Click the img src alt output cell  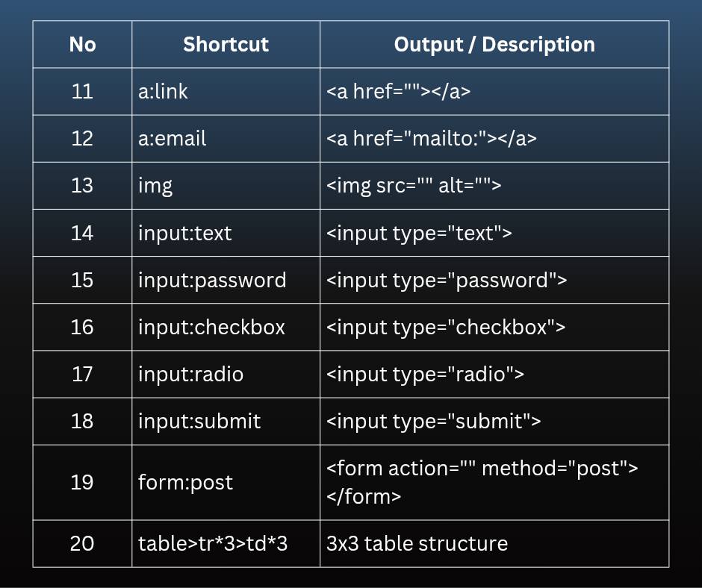coord(494,186)
